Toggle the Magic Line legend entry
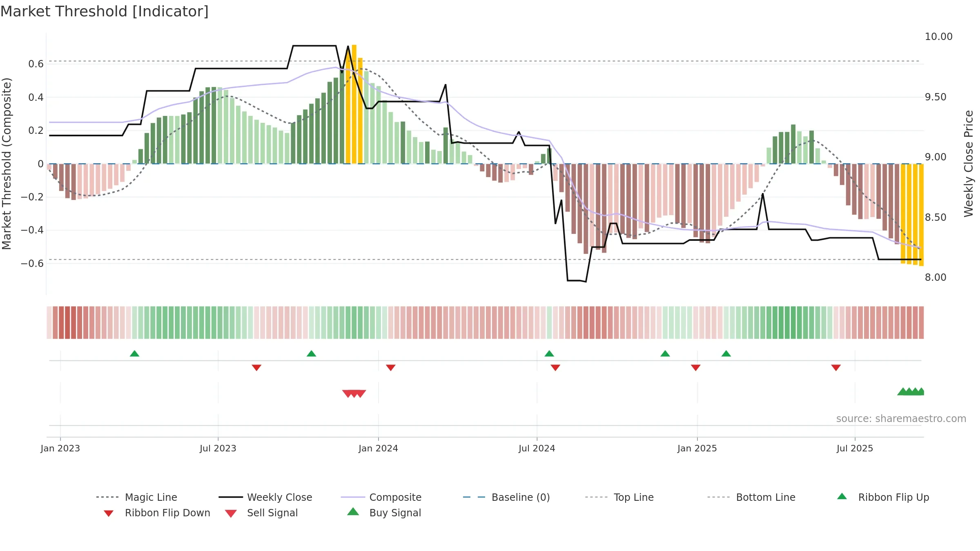 (137, 497)
